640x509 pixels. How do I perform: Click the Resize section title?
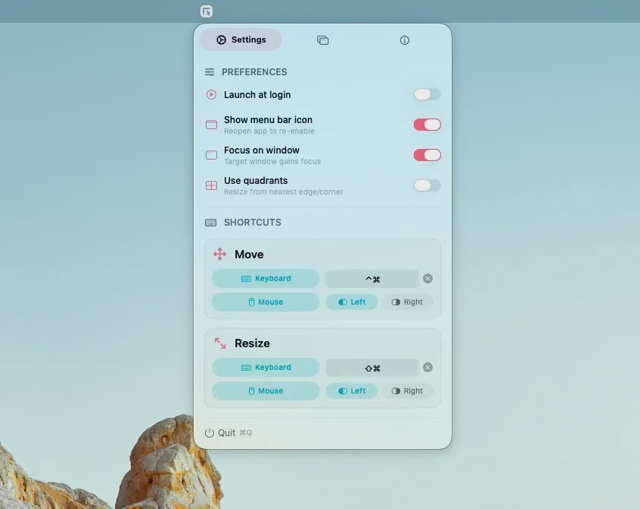point(252,343)
